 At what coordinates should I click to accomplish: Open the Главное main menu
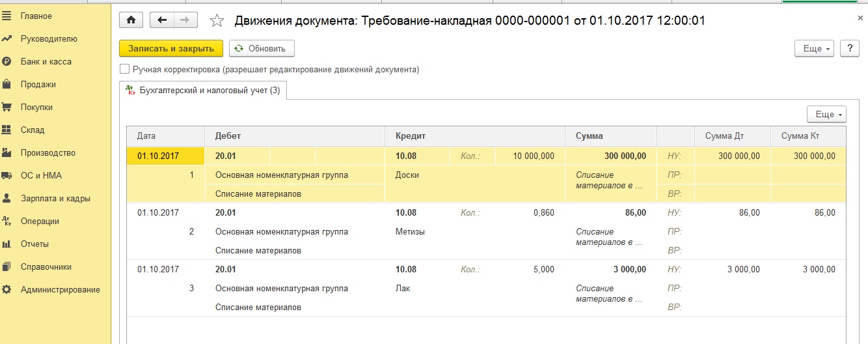pyautogui.click(x=36, y=16)
